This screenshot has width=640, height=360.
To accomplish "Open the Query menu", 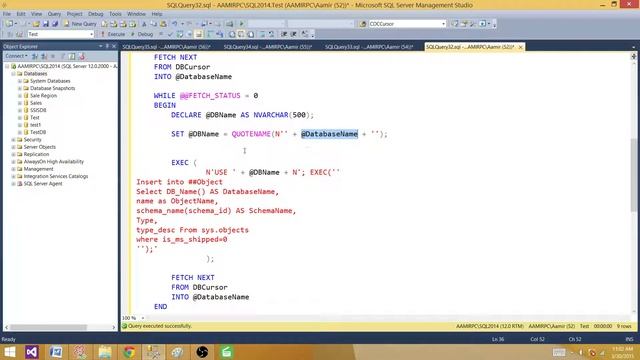I will [54, 14].
